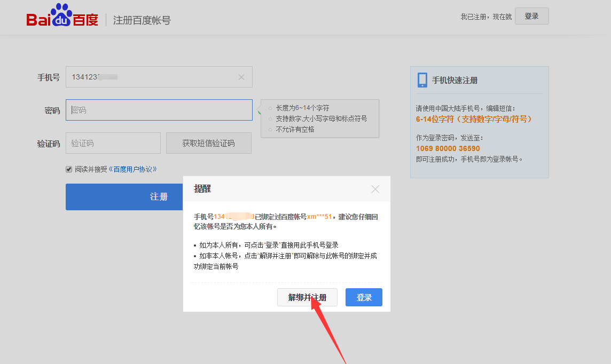Clear the phone number with the X icon
Screen dimensions: 611x364
[241, 77]
